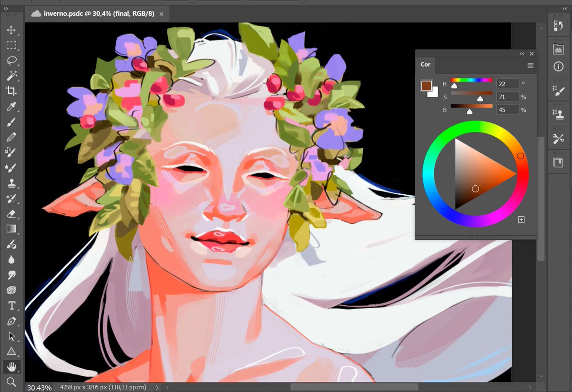Open the History panel from right dock
572x392 pixels.
click(558, 27)
